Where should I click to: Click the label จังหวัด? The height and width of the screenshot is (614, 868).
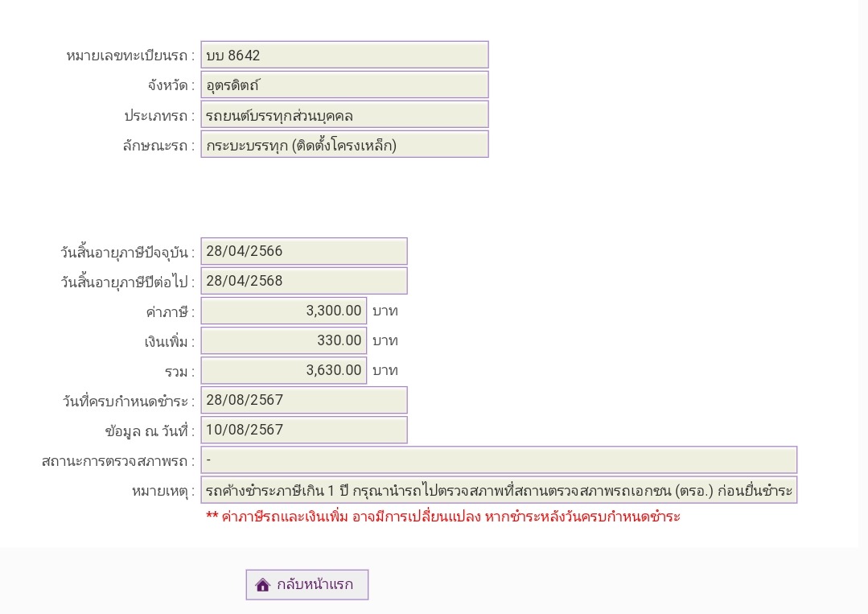(171, 86)
